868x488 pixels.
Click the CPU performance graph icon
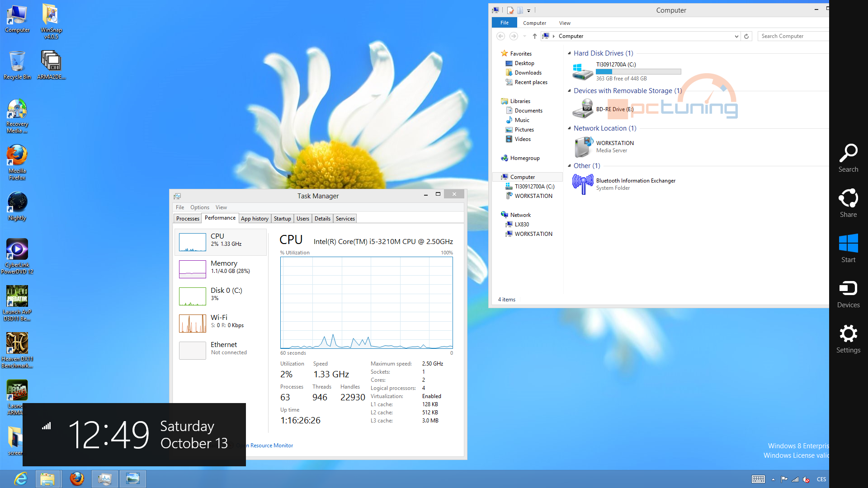(192, 242)
